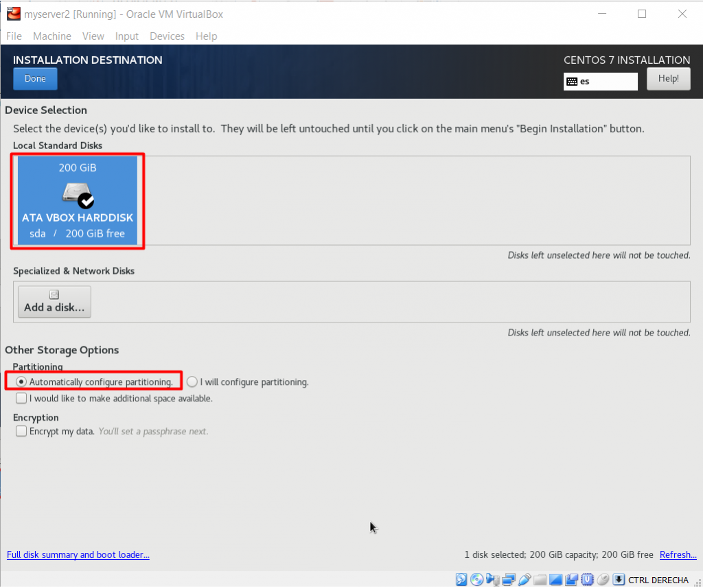
Task: Open Full disk summary and boot loader link
Action: tap(78, 555)
